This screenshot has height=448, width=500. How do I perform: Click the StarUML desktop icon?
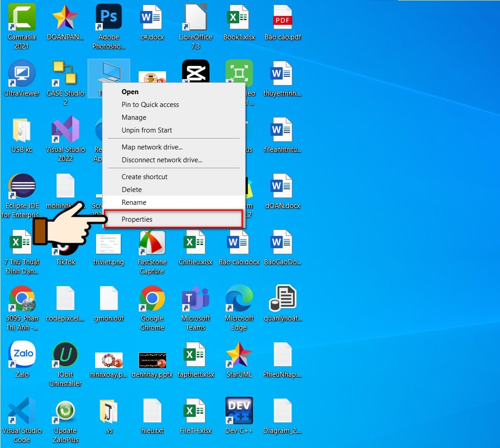[239, 355]
